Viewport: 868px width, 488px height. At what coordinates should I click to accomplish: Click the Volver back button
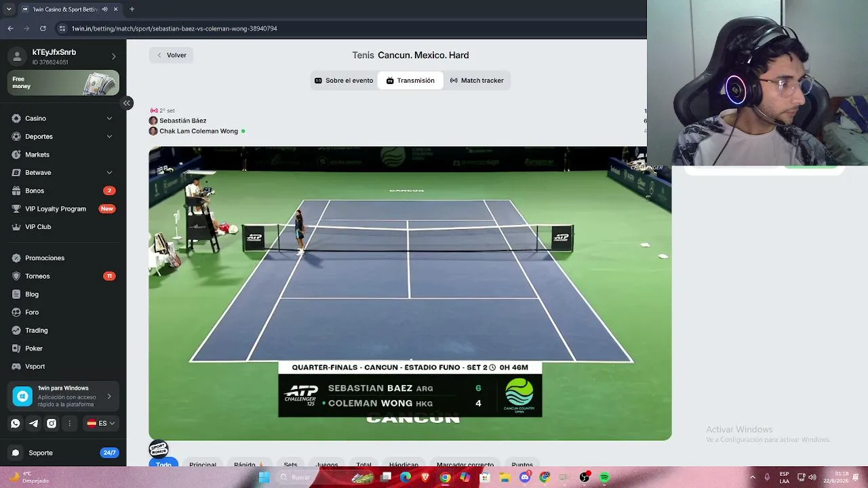[171, 56]
